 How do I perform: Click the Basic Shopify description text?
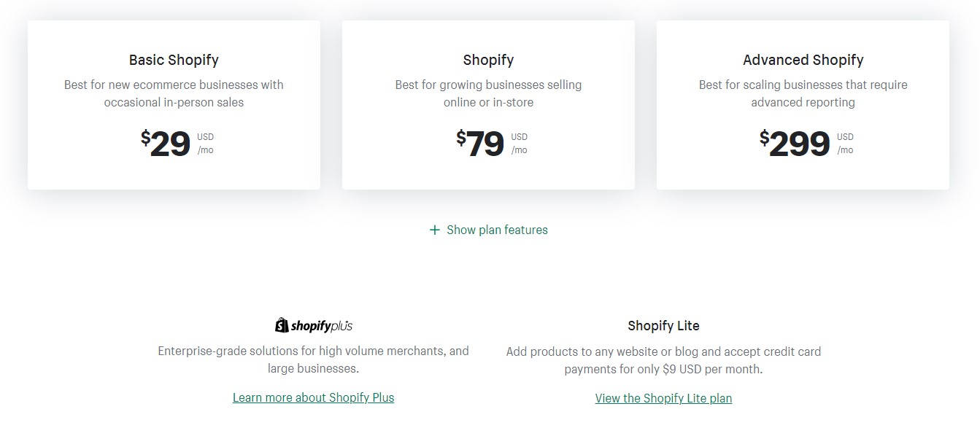tap(174, 93)
